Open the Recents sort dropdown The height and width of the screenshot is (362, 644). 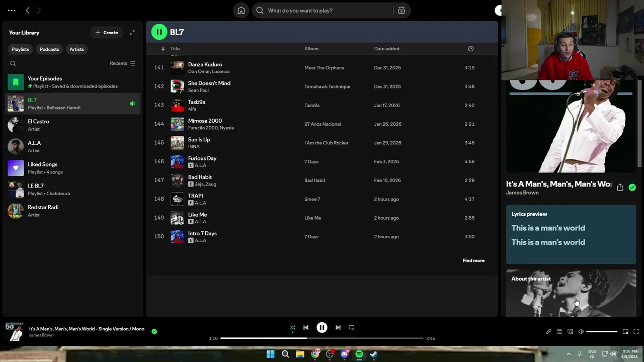coord(122,63)
